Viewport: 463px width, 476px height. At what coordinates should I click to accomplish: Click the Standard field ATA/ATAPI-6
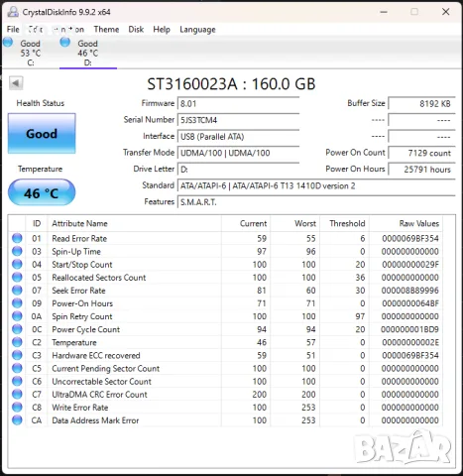[316, 185]
